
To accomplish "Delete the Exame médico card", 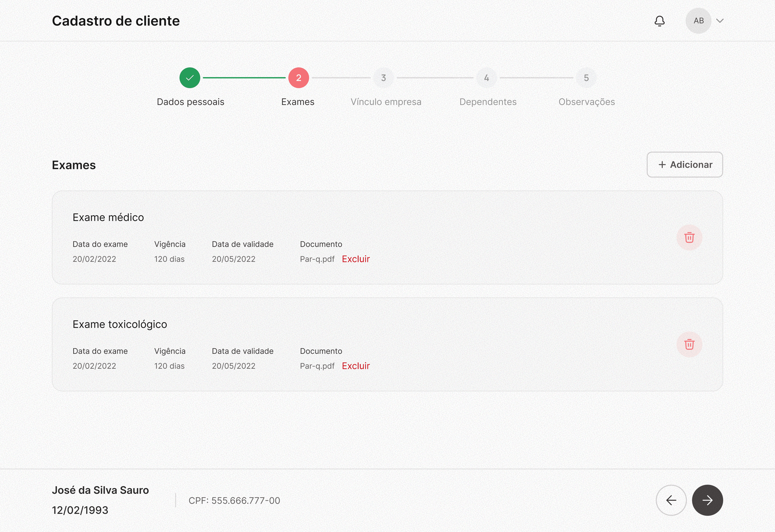I will 689,237.
